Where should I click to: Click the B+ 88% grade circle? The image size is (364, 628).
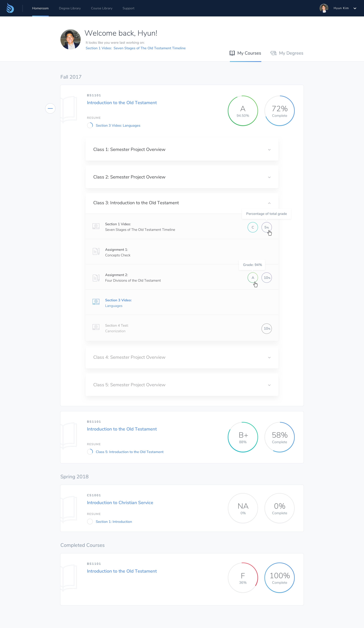point(243,437)
